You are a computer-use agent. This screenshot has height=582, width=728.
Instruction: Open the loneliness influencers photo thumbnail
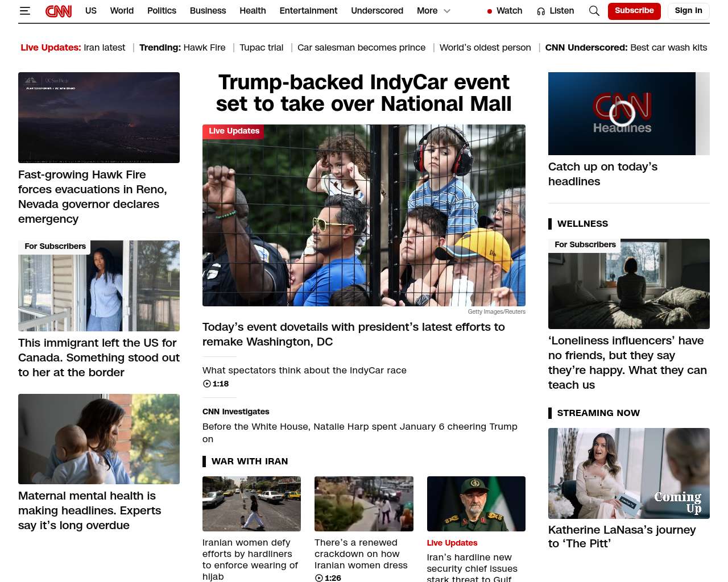[629, 284]
